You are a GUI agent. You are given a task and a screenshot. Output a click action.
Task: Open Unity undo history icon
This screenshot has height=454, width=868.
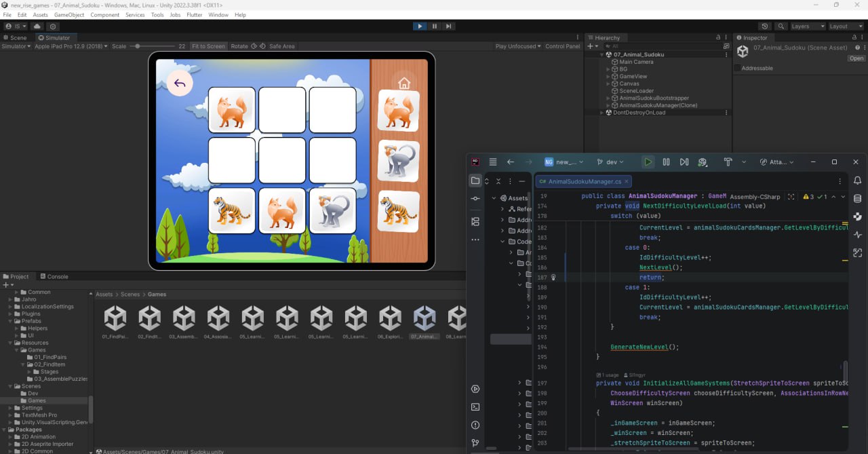tap(765, 26)
